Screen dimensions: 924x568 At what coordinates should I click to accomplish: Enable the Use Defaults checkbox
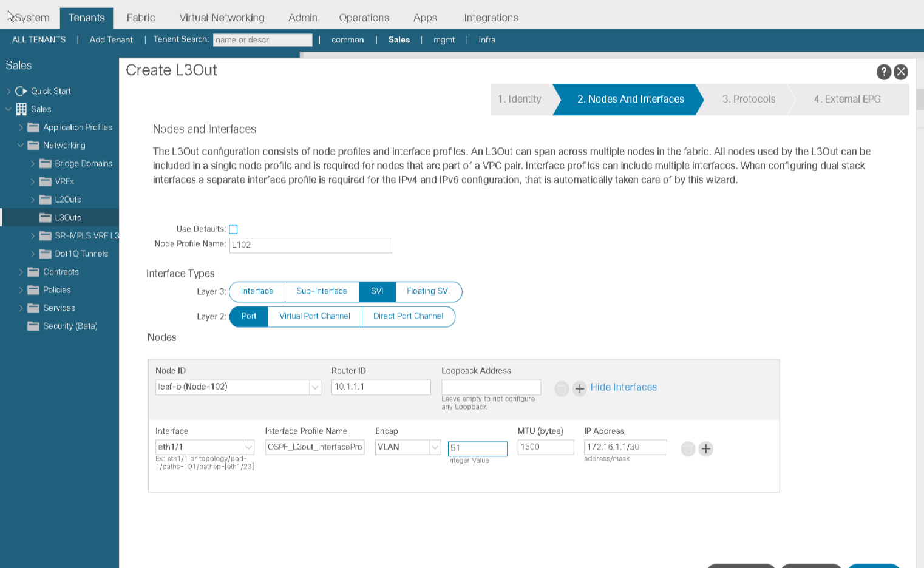click(x=233, y=229)
